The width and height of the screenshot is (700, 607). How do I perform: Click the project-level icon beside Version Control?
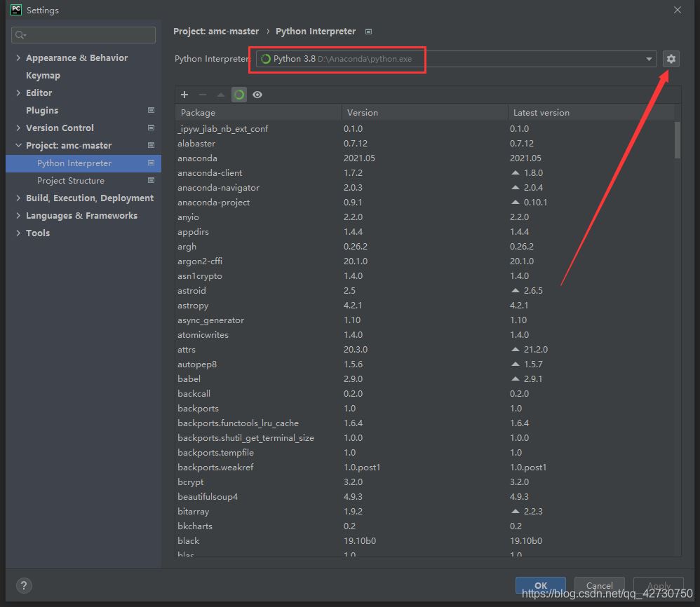(151, 128)
